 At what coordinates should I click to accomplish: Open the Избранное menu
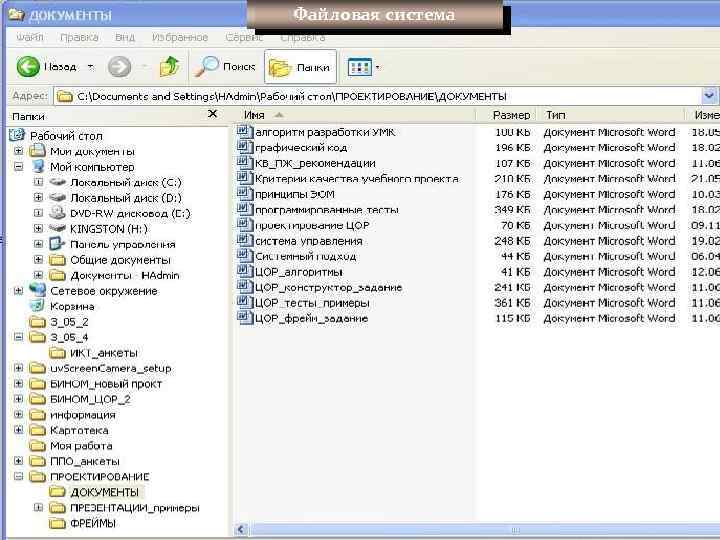[180, 37]
